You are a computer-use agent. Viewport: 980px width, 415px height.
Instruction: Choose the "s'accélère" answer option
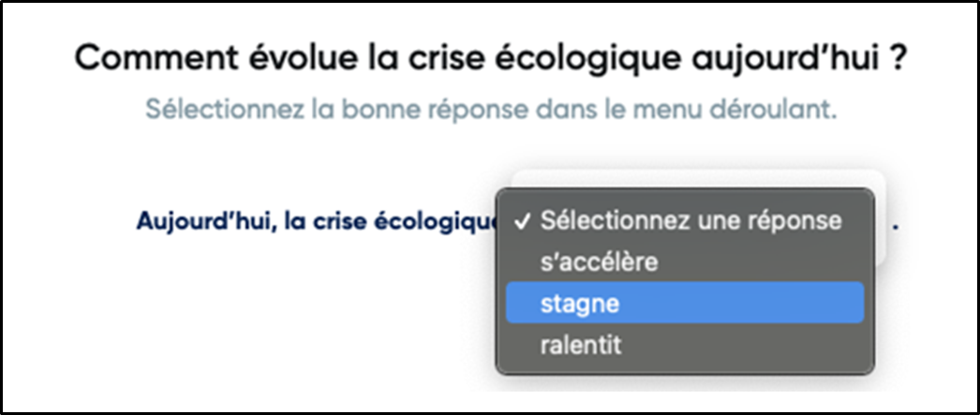[x=599, y=262]
